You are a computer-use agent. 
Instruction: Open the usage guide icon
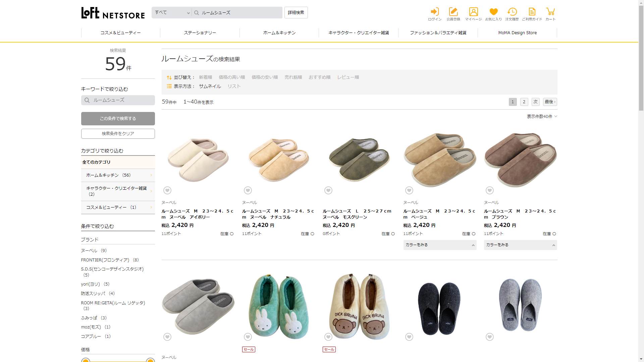pos(532,12)
